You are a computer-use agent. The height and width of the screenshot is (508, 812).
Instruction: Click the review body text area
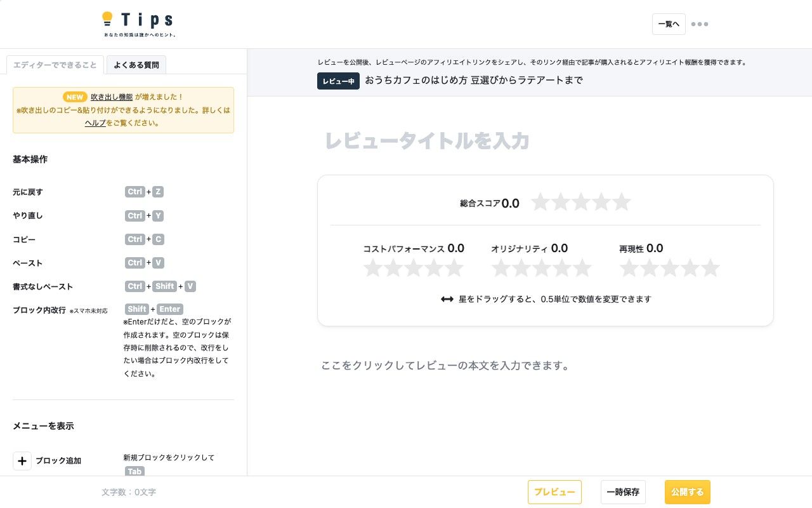[546, 366]
